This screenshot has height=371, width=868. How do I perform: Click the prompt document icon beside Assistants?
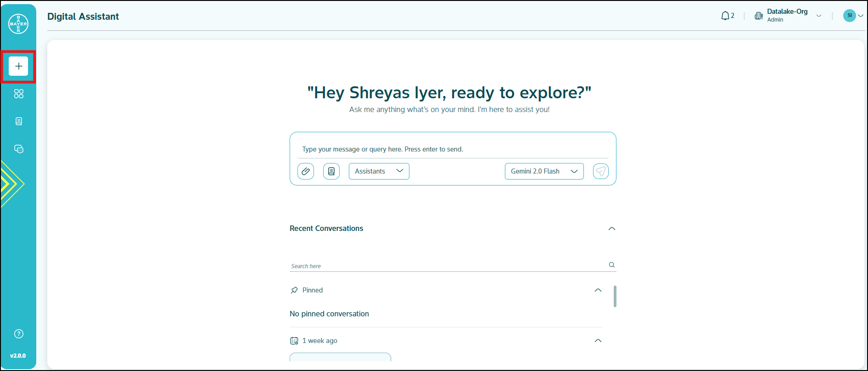[331, 171]
